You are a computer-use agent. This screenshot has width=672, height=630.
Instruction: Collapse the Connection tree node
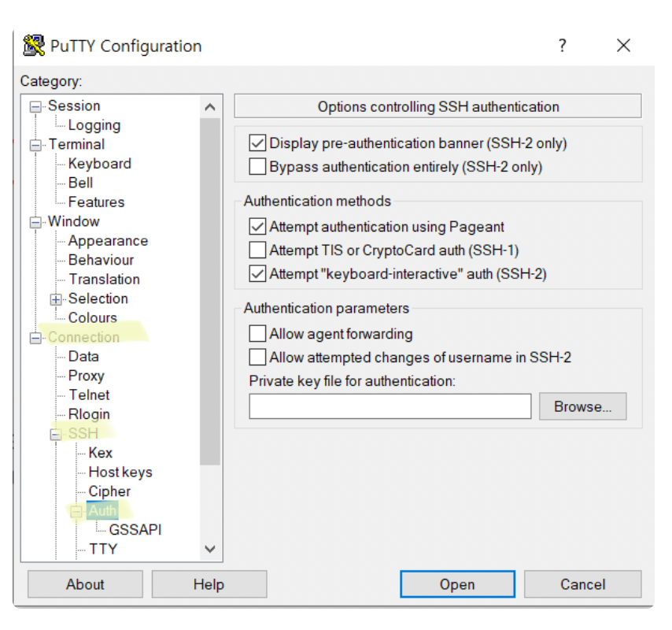(x=35, y=338)
